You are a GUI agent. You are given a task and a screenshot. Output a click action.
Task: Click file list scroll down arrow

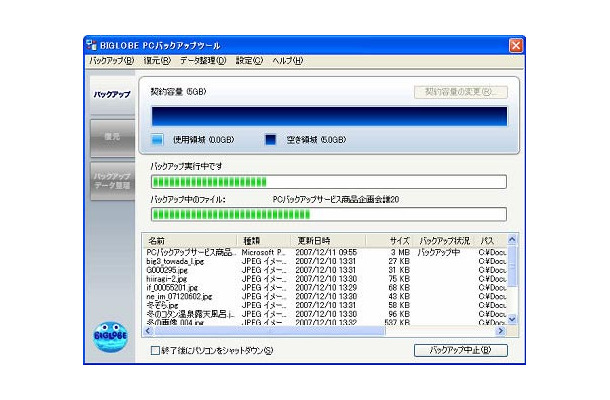click(512, 319)
